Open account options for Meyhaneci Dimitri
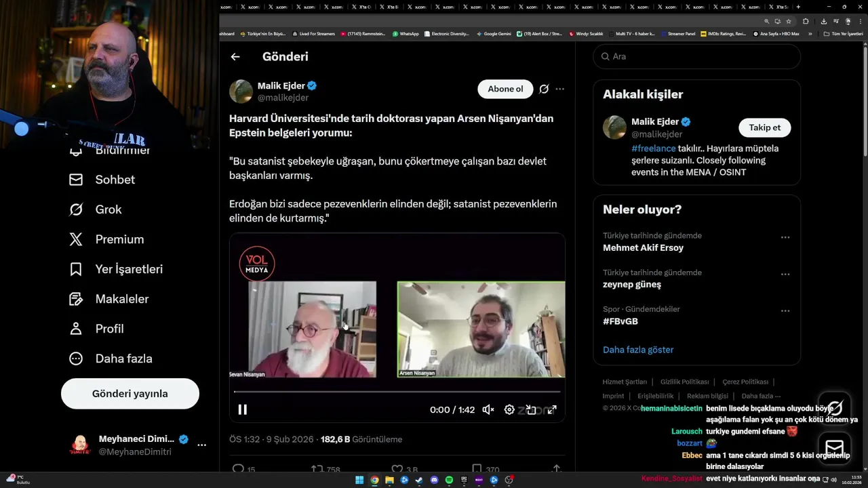 [x=201, y=445]
